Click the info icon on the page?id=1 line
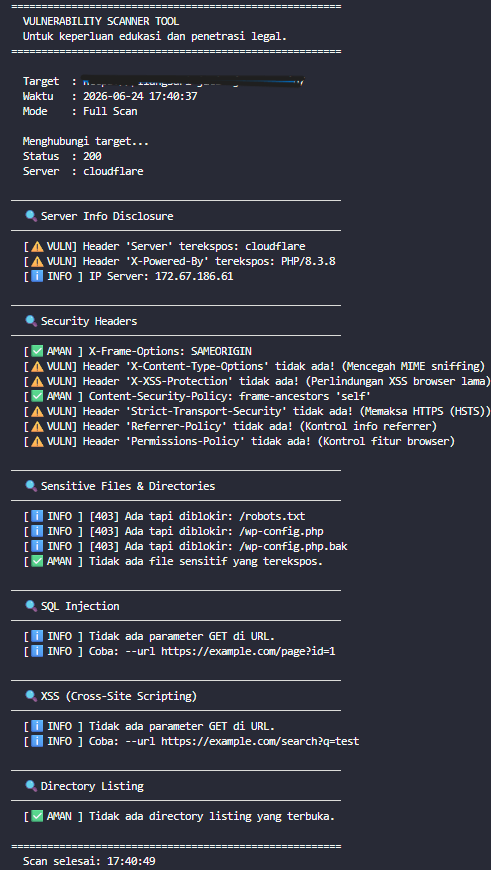 (x=37, y=651)
